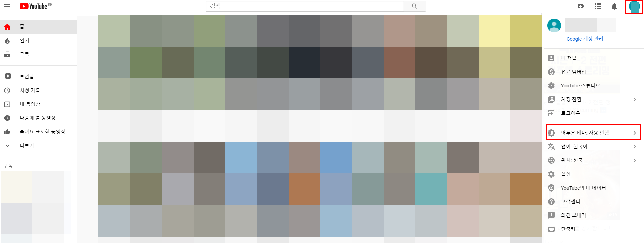The image size is (644, 243).
Task: Click the globe icon for 위치
Action: pos(551,160)
